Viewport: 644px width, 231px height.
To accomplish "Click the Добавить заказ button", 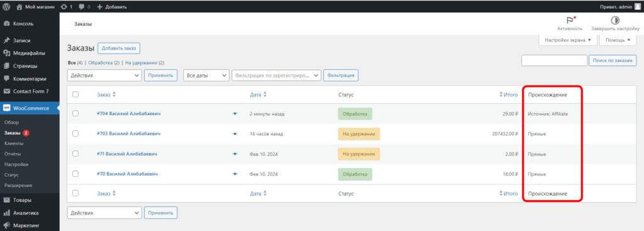I will click(119, 48).
